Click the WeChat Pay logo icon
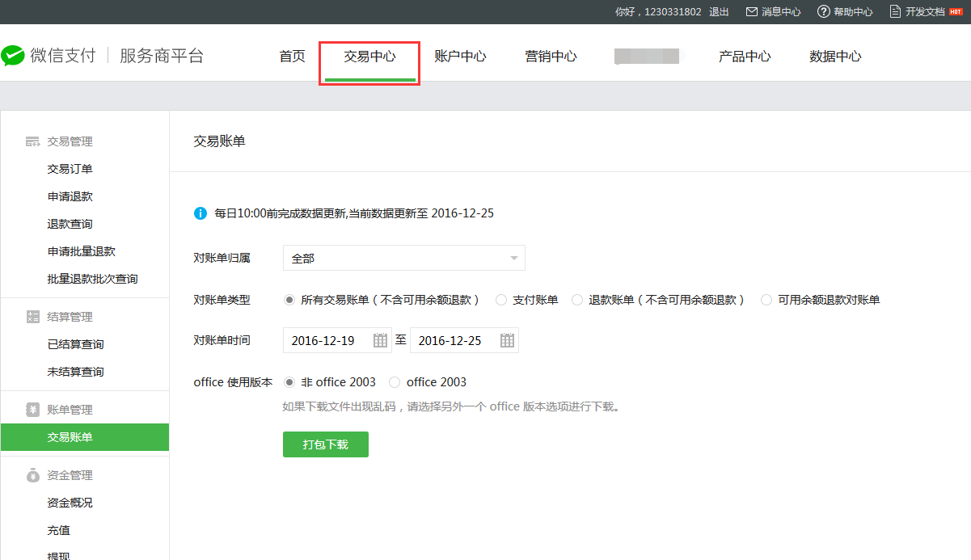The height and width of the screenshot is (560, 971). pyautogui.click(x=13, y=56)
